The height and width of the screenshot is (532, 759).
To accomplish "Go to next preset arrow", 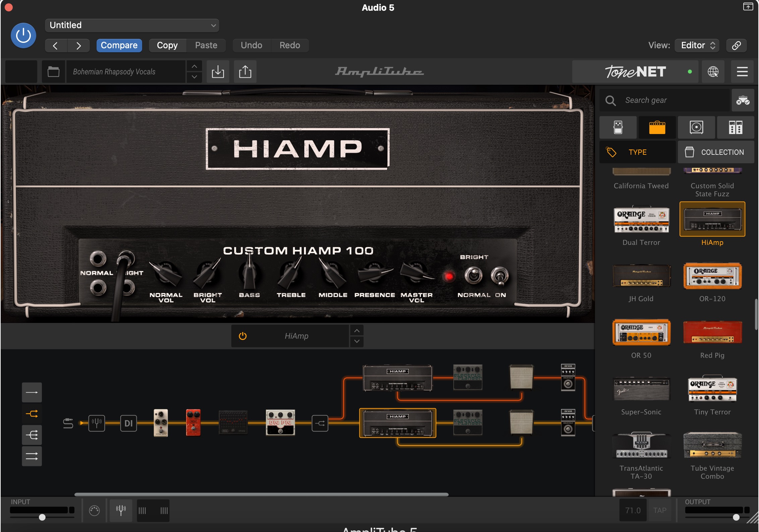I will pos(78,46).
